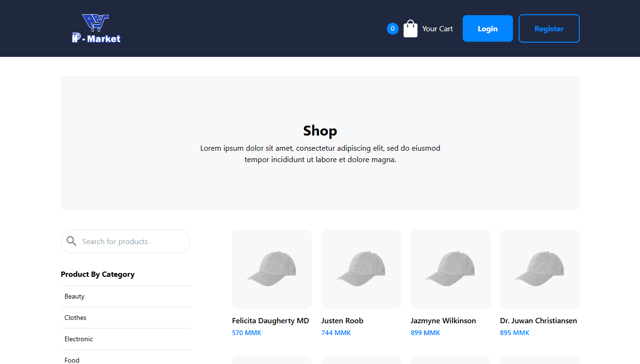Click the P-Market logo

(96, 28)
